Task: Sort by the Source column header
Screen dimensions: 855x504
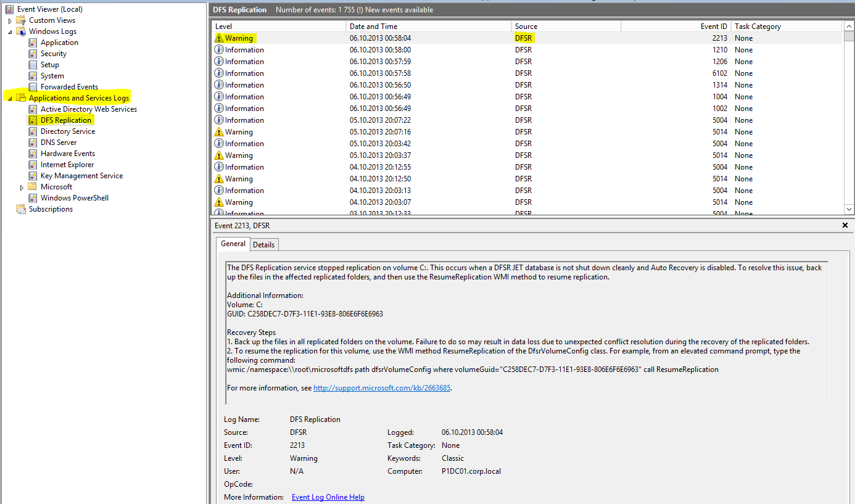Action: pyautogui.click(x=566, y=27)
